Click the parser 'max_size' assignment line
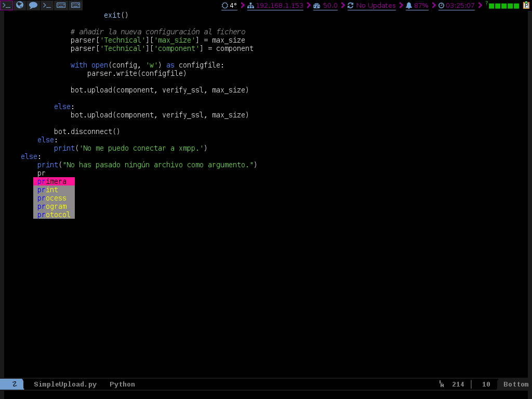 pyautogui.click(x=158, y=41)
